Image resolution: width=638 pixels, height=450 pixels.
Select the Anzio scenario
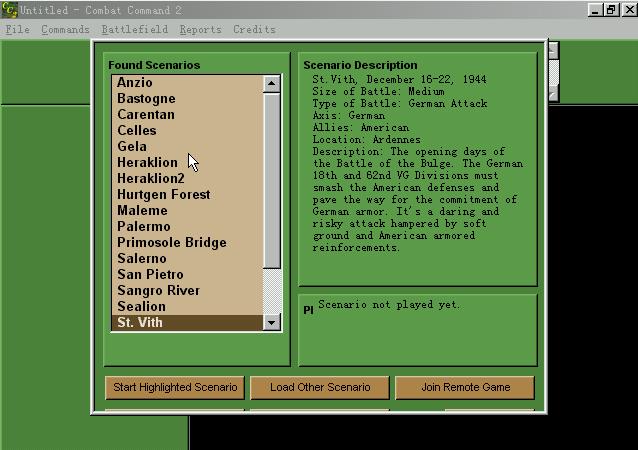click(187, 83)
